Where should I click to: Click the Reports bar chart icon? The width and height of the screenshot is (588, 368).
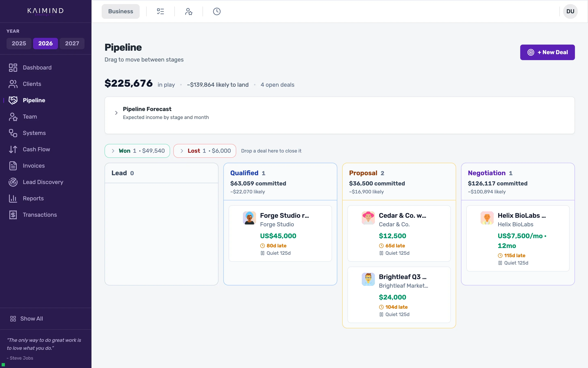click(x=13, y=198)
